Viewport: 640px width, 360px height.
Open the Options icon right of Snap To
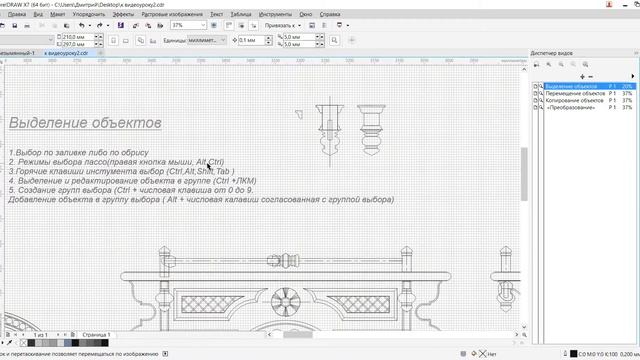coord(312,25)
